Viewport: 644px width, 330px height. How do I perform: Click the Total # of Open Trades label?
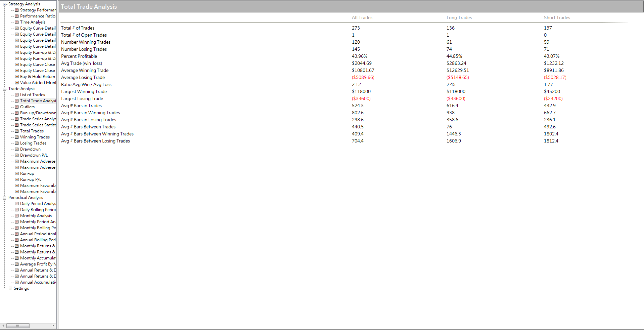84,35
